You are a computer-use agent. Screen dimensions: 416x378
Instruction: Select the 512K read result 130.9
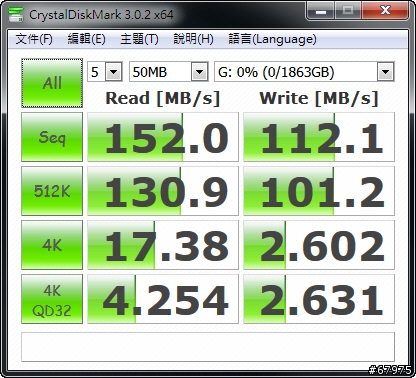[x=163, y=191]
